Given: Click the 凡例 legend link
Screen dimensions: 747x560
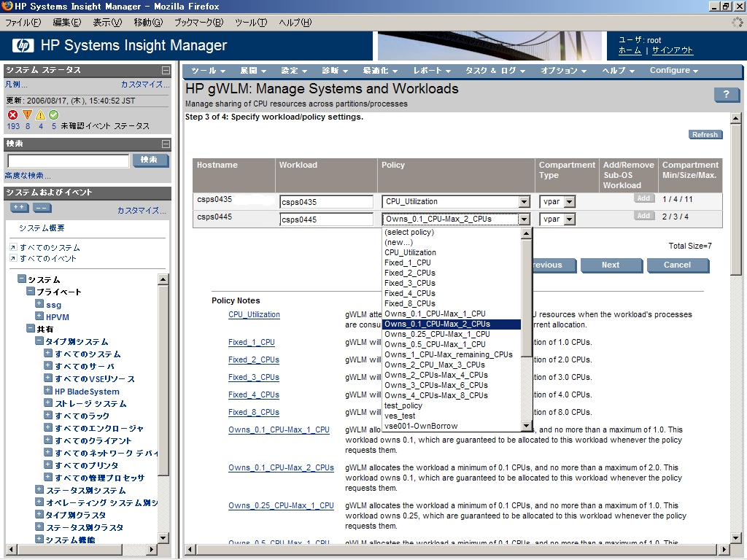Looking at the screenshot, I should click(x=16, y=85).
